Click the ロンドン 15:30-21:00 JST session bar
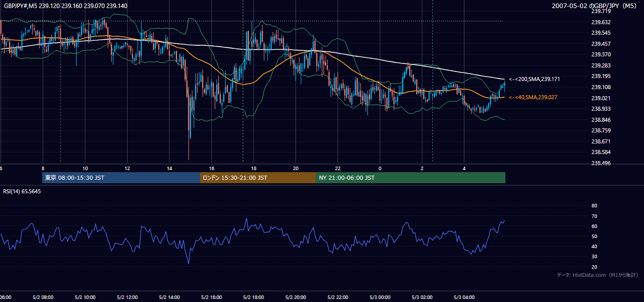Viewport: 644px width, 302px height. click(x=258, y=178)
